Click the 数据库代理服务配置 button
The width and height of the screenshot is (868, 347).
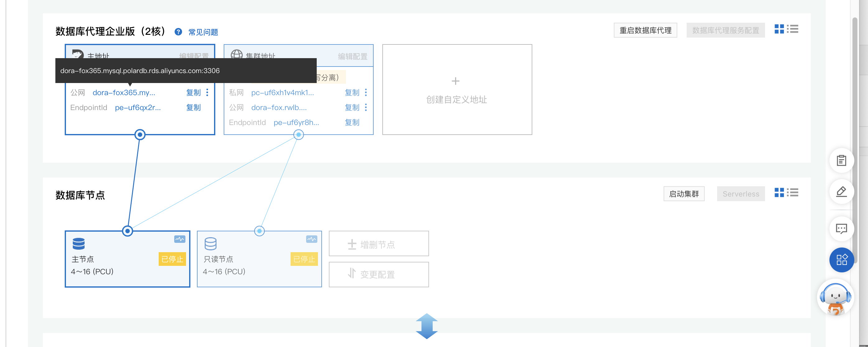coord(726,30)
